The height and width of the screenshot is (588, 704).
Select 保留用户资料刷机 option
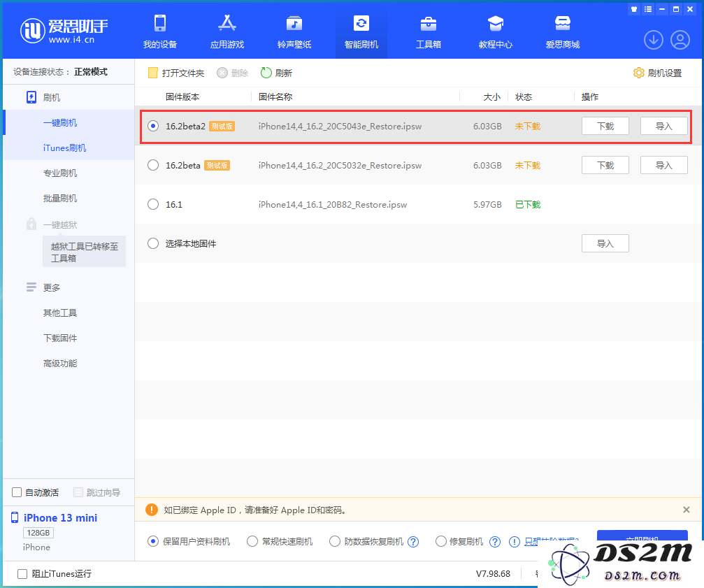(153, 541)
